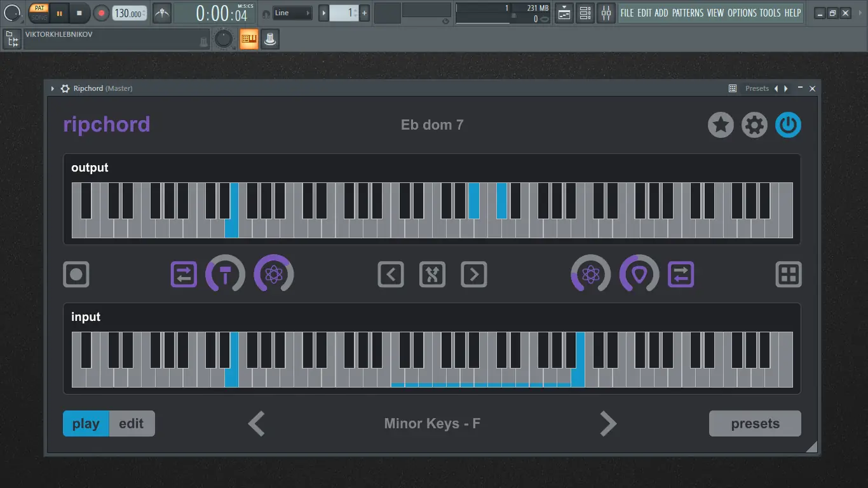
Task: Open the channel rack icon
Action: click(585, 13)
